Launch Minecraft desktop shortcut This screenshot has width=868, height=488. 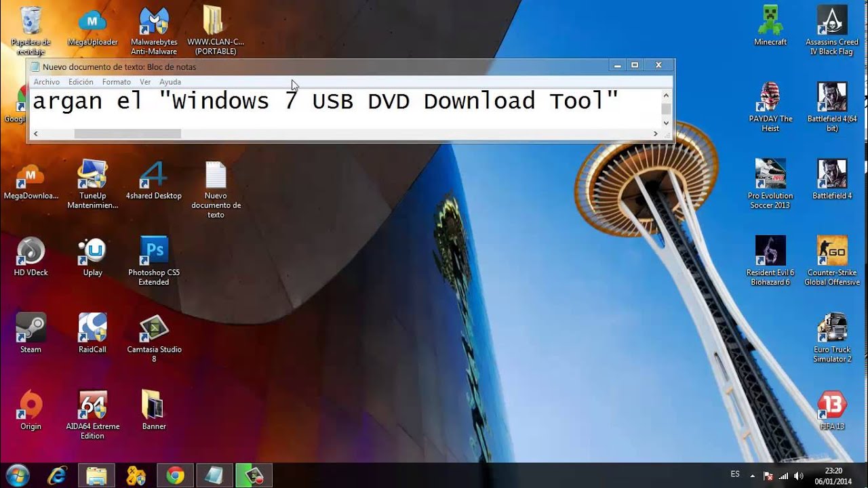coord(770,27)
